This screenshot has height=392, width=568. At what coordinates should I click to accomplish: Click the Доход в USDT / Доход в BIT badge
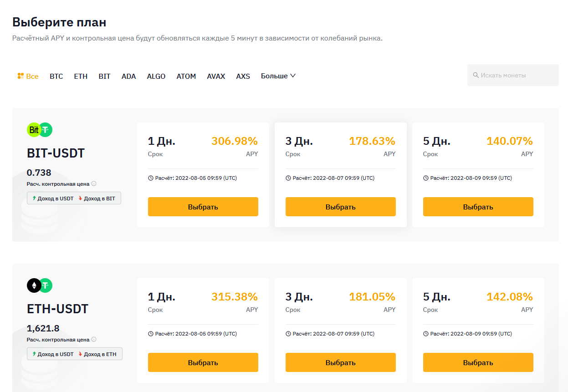(74, 199)
